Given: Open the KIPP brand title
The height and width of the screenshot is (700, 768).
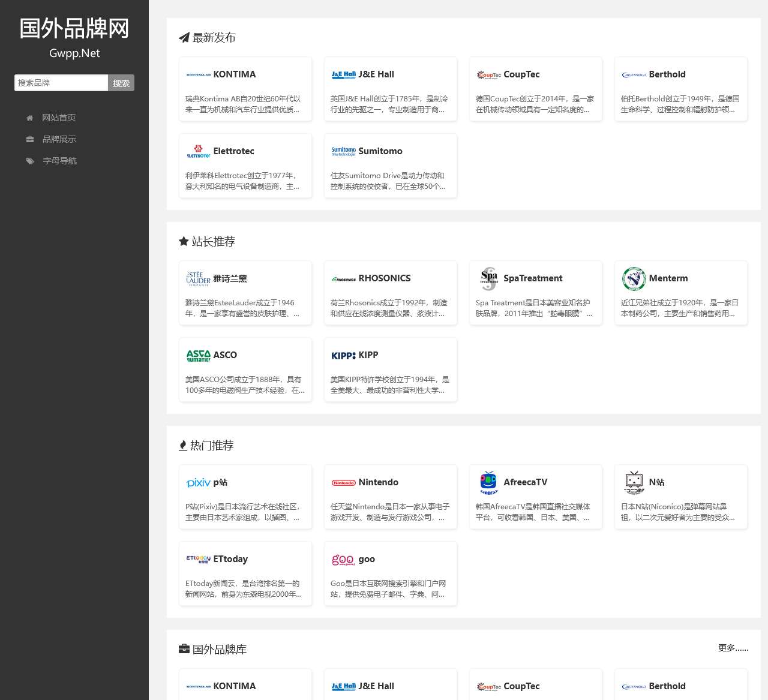Looking at the screenshot, I should pyautogui.click(x=368, y=355).
